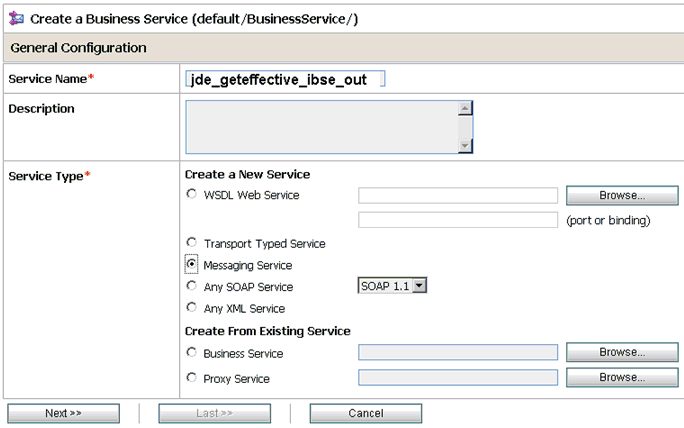Click the existing Proxy Service path field
This screenshot has width=684, height=428.
click(x=458, y=378)
